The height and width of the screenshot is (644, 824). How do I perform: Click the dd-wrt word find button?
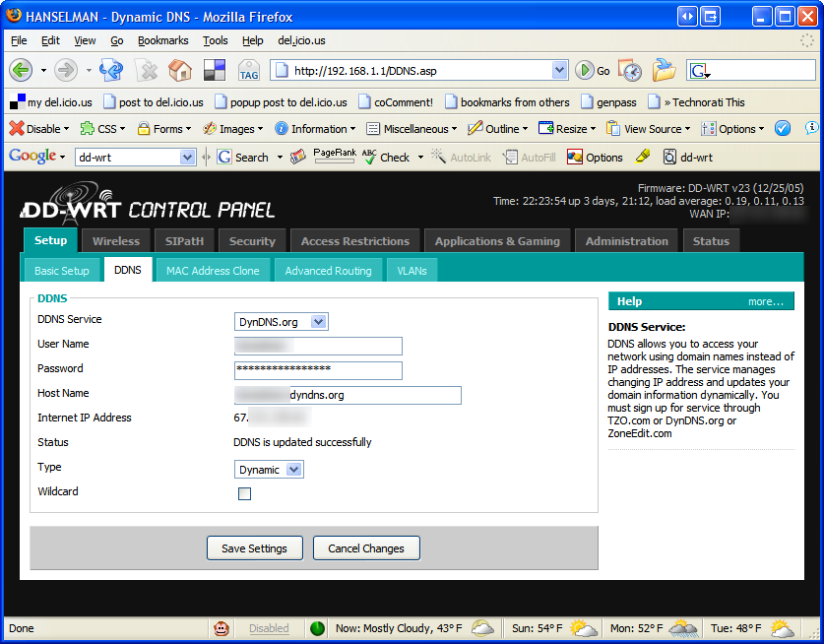(x=687, y=157)
